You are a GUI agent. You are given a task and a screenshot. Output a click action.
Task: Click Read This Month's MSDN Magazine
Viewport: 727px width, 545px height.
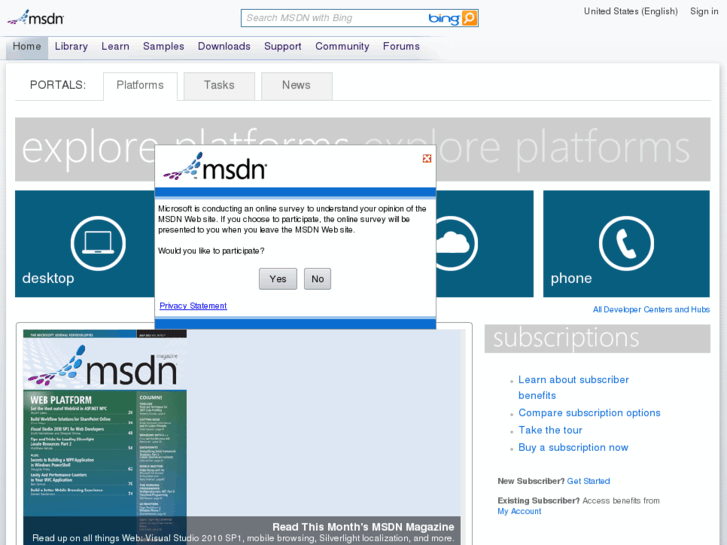(x=363, y=527)
